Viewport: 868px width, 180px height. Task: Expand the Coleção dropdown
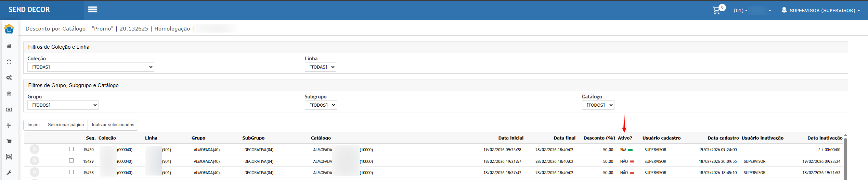pos(91,67)
